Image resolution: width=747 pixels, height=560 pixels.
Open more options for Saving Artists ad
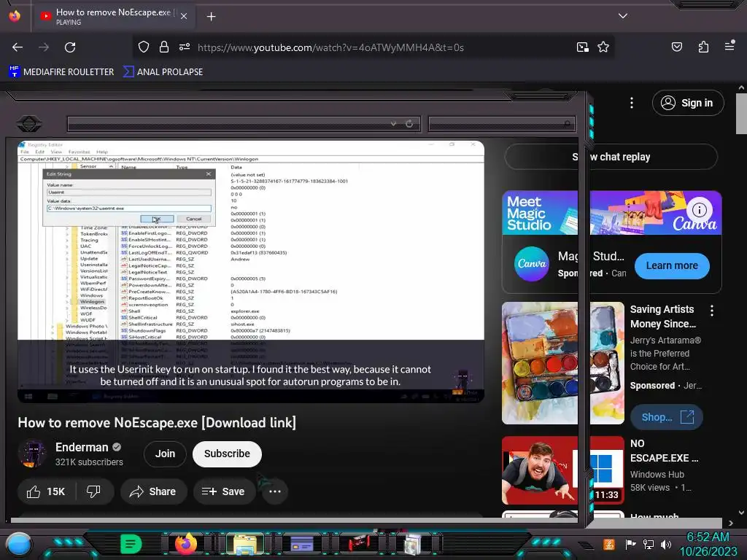[712, 311]
